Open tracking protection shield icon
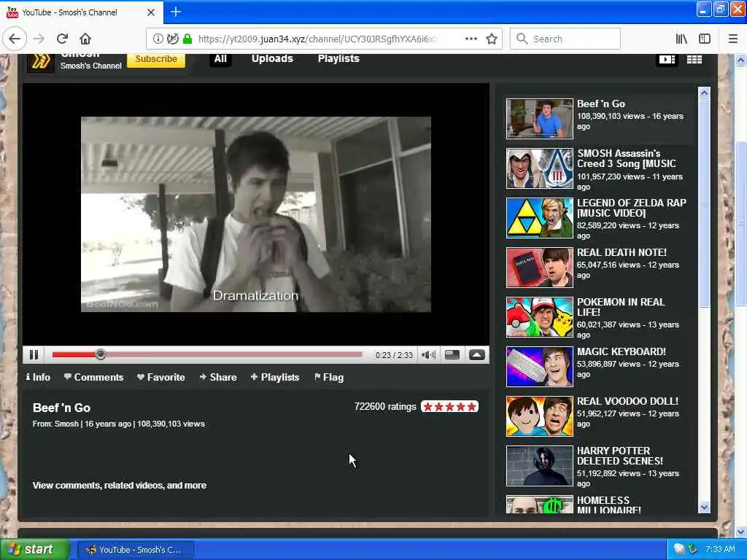747x560 pixels. [173, 39]
